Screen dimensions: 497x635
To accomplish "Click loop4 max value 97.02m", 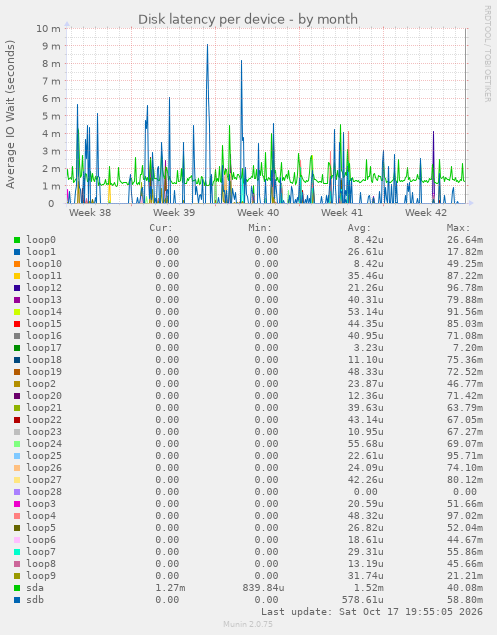I will [x=465, y=516].
